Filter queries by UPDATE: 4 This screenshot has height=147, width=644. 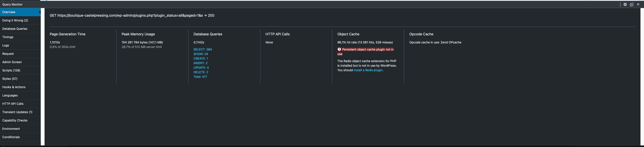click(201, 68)
